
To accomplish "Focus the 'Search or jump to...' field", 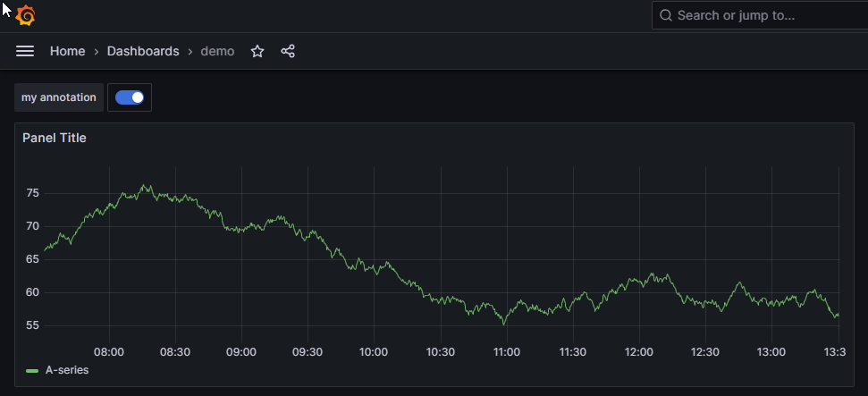I will click(760, 15).
